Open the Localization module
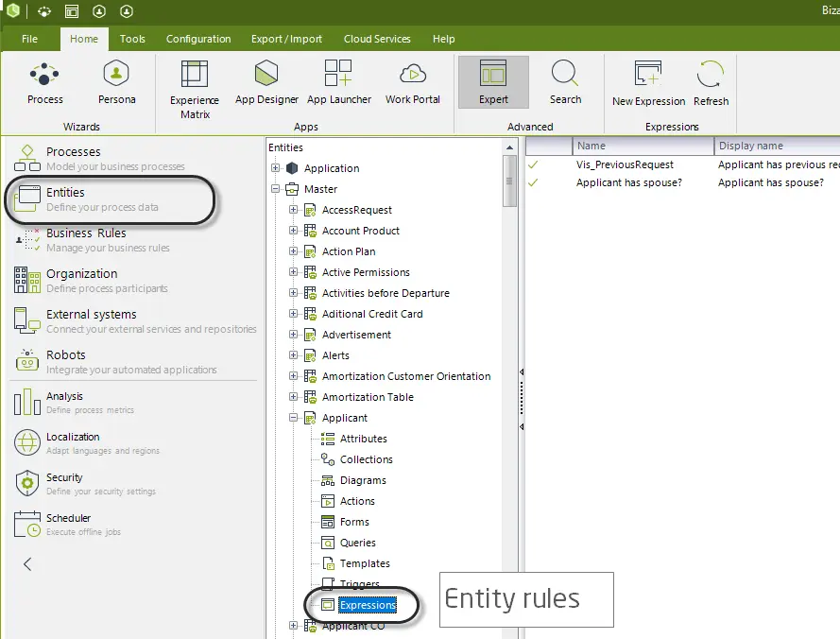The width and height of the screenshot is (840, 639). pos(87,443)
